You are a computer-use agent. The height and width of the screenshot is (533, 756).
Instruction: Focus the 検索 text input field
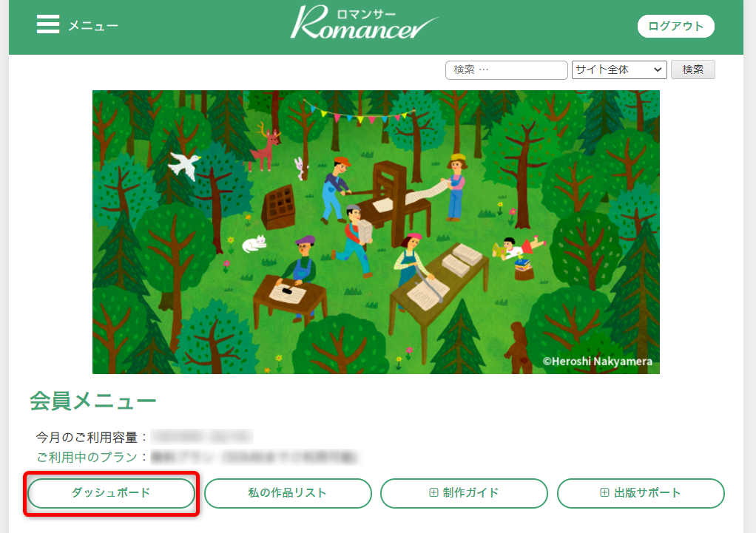tap(506, 69)
